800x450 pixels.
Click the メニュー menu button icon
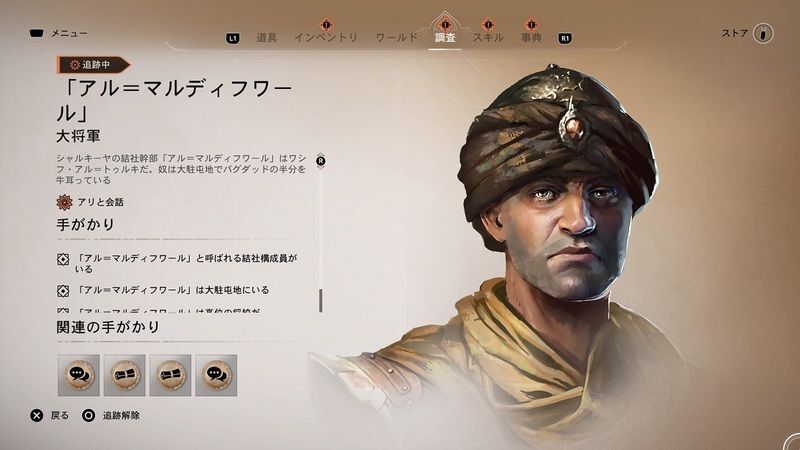click(x=36, y=34)
